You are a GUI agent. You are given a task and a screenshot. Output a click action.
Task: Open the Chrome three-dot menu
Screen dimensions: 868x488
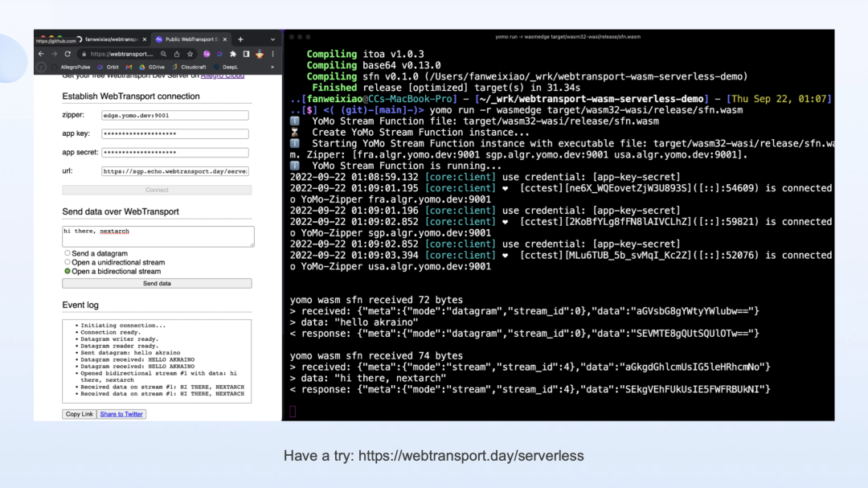[273, 55]
